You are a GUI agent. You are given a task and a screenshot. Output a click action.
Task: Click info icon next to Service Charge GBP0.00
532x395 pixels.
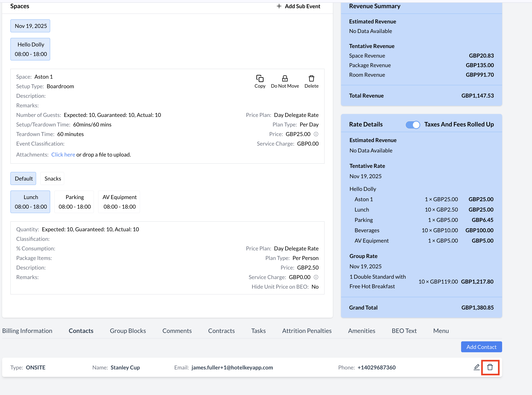[316, 277]
